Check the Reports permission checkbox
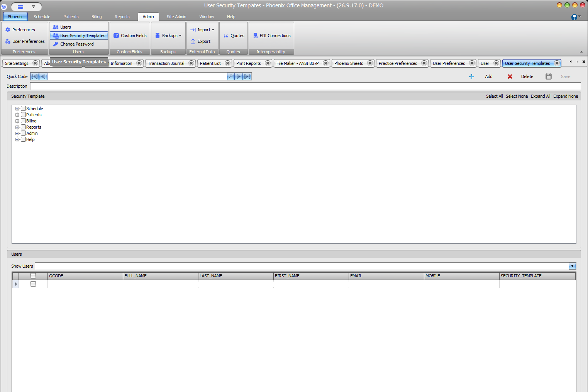Image resolution: width=588 pixels, height=392 pixels. pyautogui.click(x=23, y=127)
